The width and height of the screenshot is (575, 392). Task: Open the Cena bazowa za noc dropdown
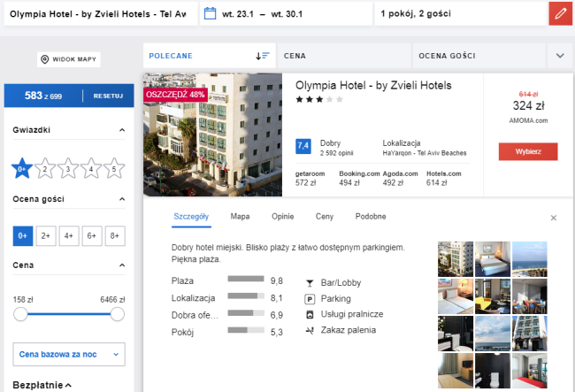(69, 354)
